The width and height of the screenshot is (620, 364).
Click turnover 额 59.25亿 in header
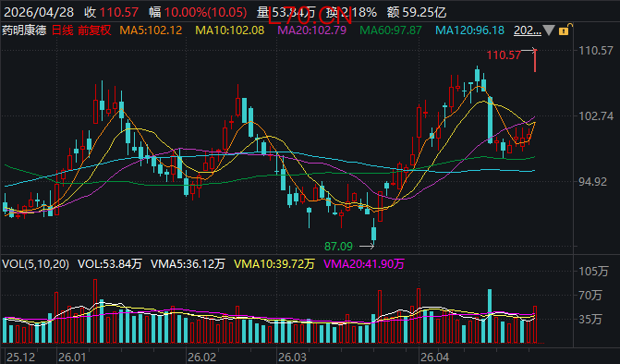pos(417,12)
